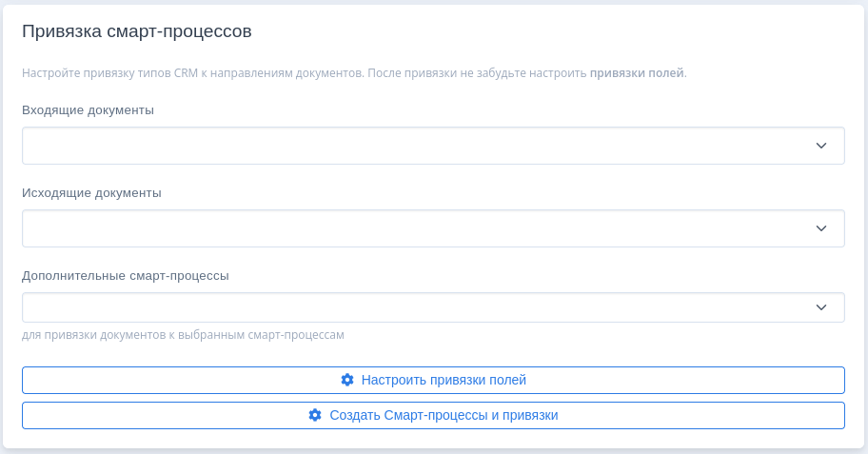Click the Дополнительные смарт-процессы label
The width and height of the screenshot is (868, 454).
point(126,275)
